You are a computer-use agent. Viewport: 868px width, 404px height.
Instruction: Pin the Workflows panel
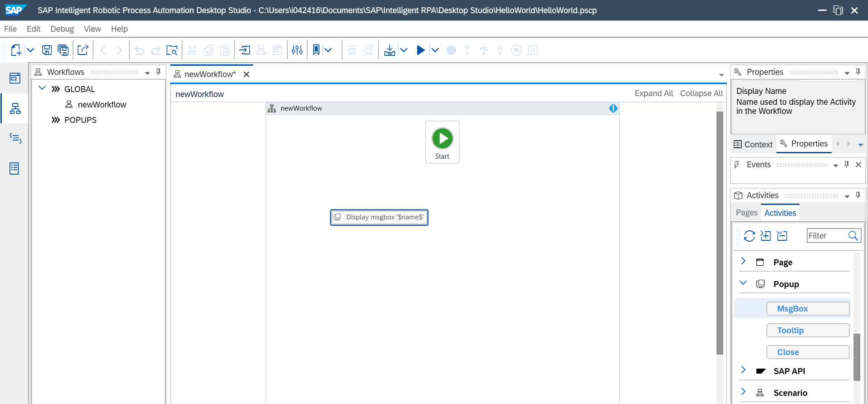(x=158, y=72)
